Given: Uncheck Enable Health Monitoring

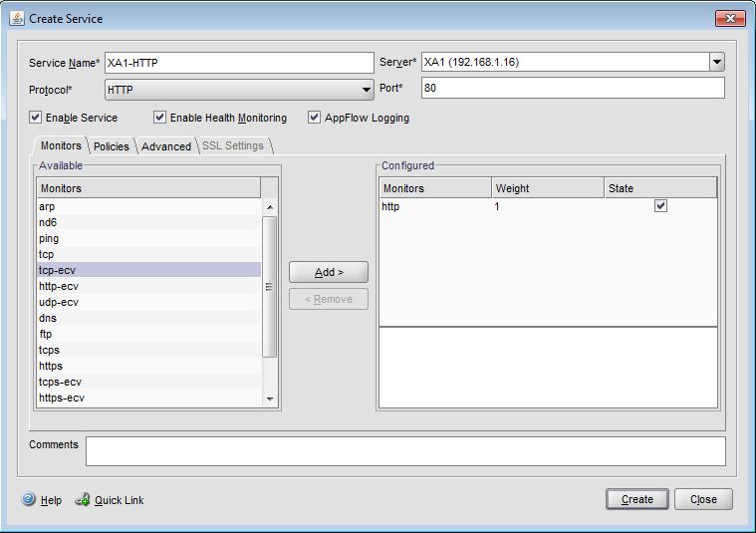Looking at the screenshot, I should click(160, 118).
